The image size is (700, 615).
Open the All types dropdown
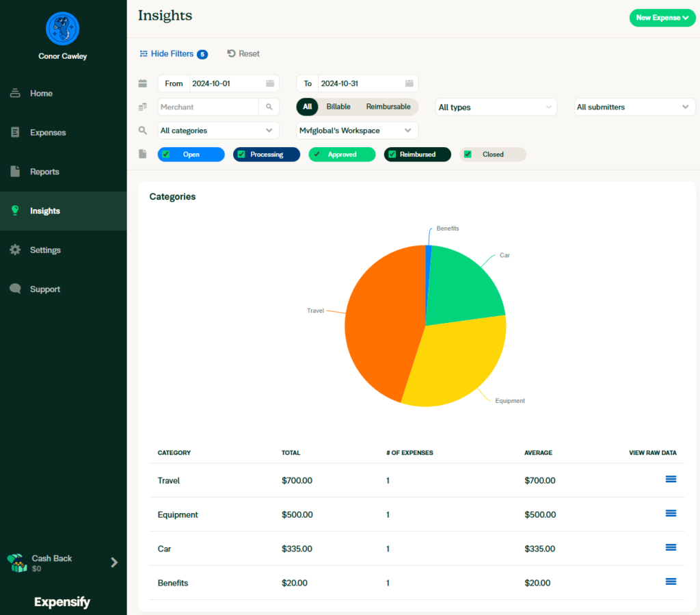pos(496,107)
